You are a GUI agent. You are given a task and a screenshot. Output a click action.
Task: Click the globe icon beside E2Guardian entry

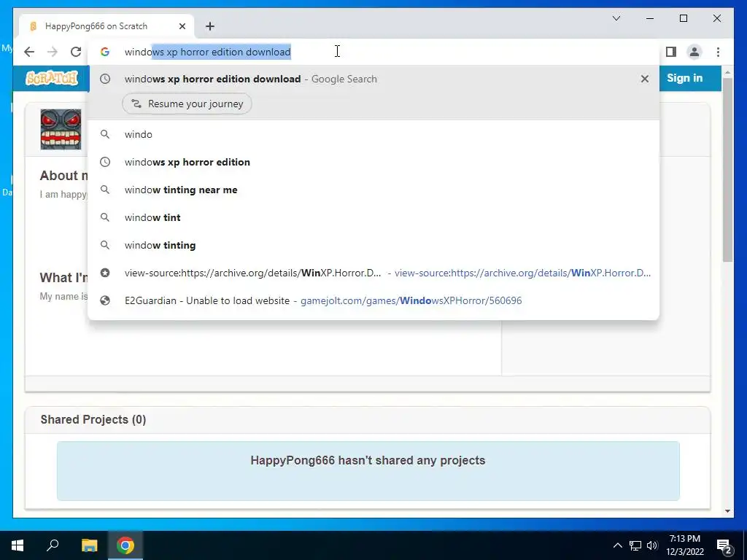(x=105, y=300)
